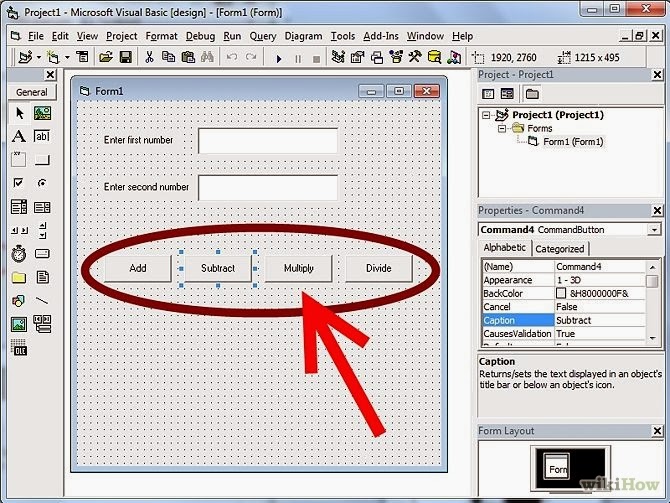Click the Menu Editor toolbar icon
Viewport: 670px width, 503px height.
[x=82, y=57]
